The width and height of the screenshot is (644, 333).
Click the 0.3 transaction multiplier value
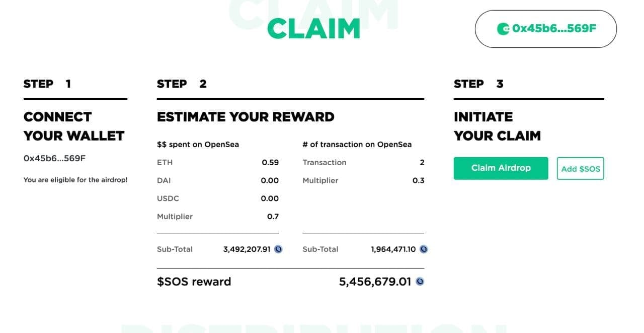[418, 180]
